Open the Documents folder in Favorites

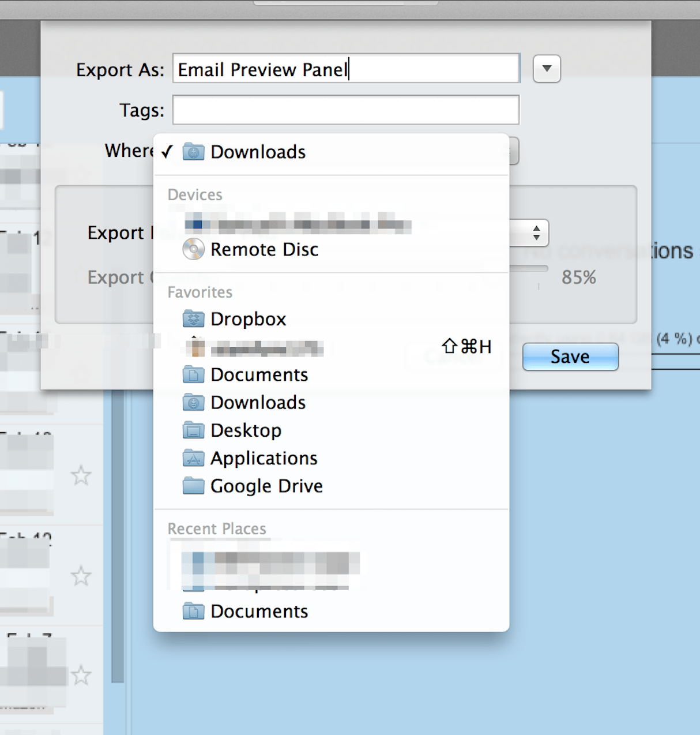[259, 374]
